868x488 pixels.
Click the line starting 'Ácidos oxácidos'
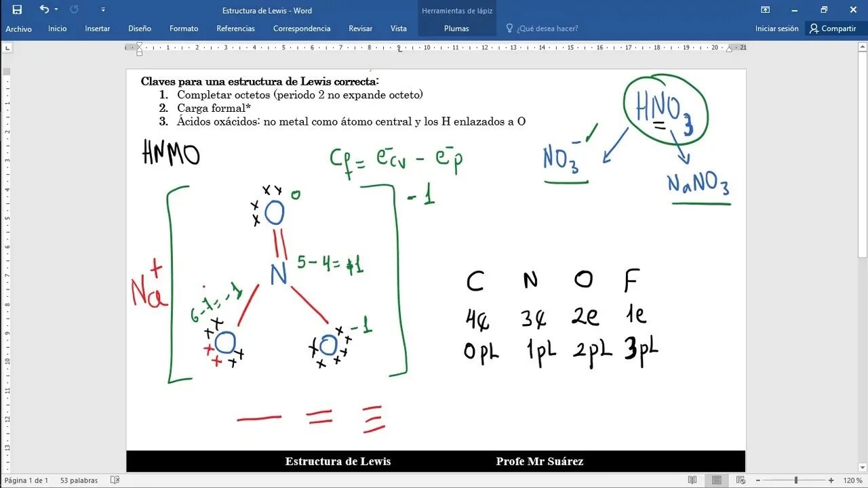click(x=351, y=122)
